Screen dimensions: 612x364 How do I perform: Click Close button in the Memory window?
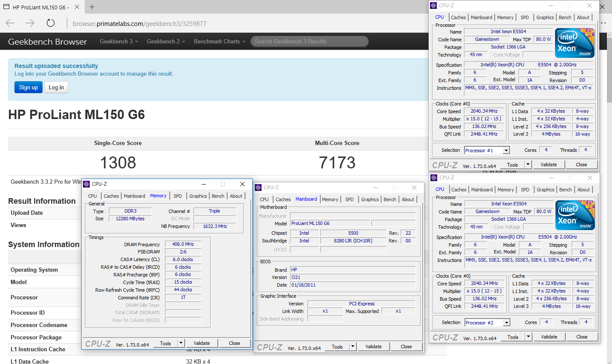(x=234, y=343)
